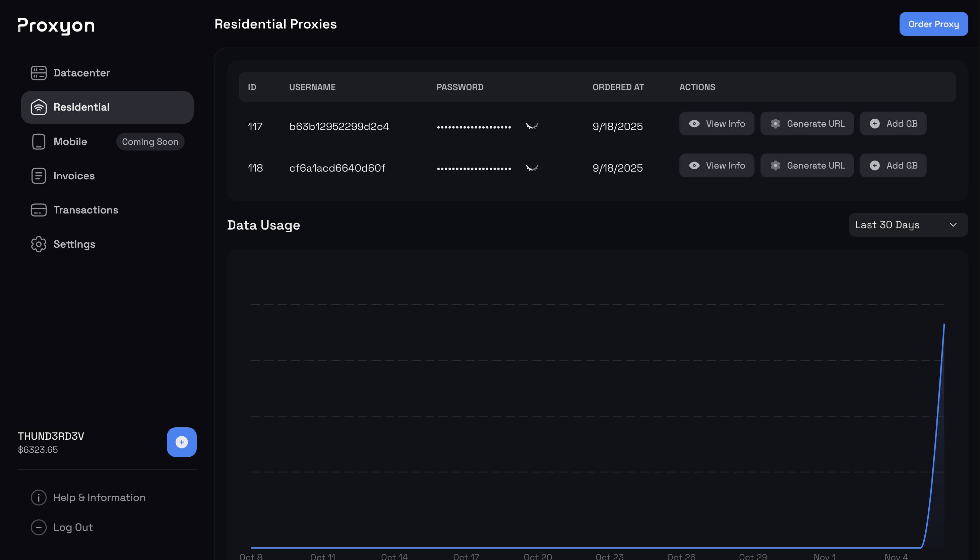Click the Settings gear icon
This screenshot has width=980, height=560.
[39, 244]
